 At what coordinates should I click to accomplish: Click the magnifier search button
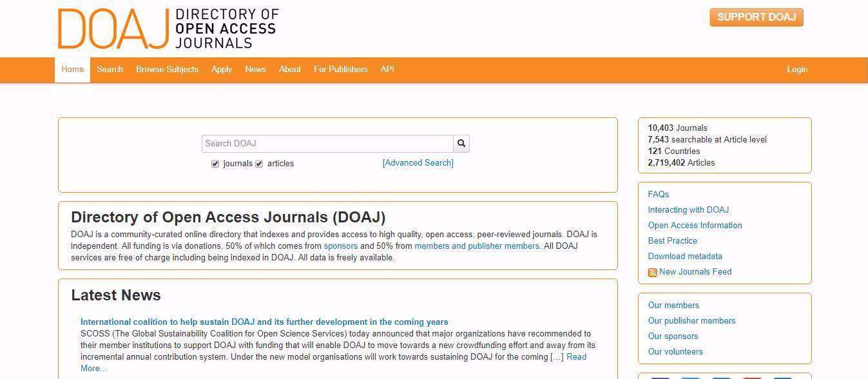coord(461,143)
